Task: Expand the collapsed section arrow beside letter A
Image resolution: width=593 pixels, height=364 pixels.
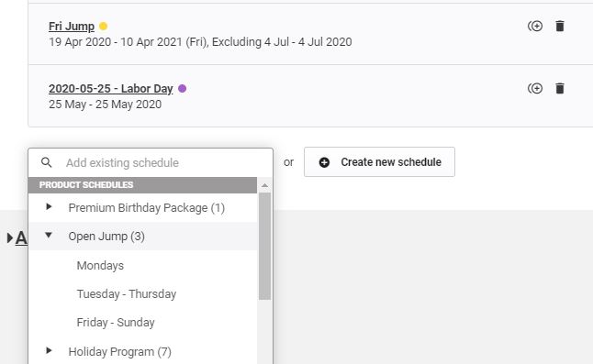Action: [10, 238]
